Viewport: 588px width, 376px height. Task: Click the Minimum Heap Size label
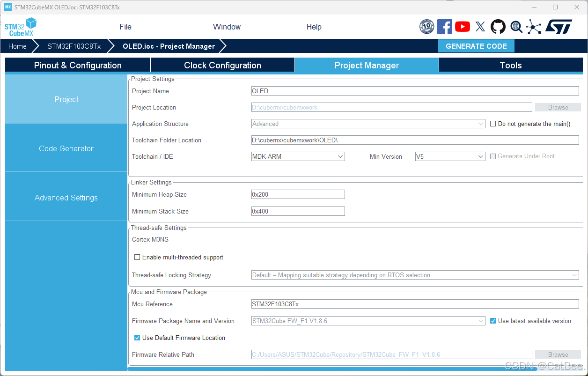(159, 194)
